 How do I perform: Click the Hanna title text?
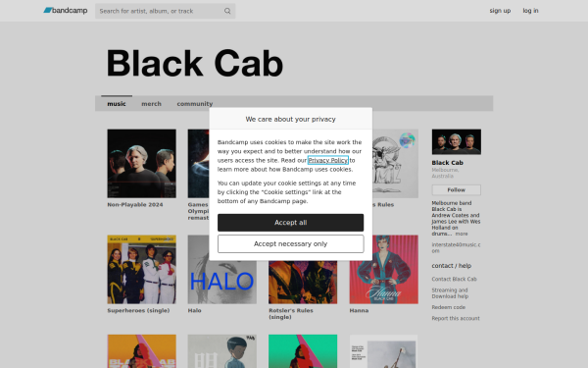pos(359,310)
